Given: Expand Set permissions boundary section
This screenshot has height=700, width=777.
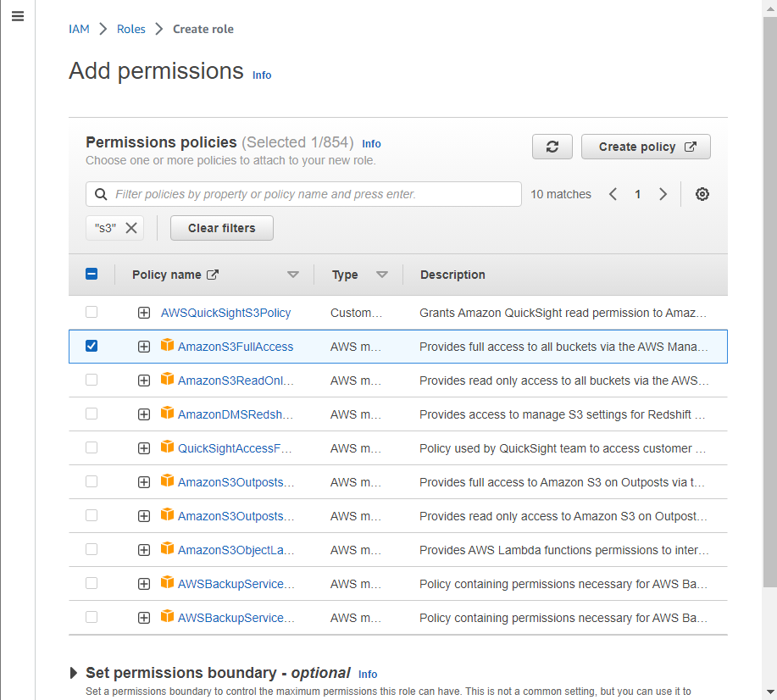Looking at the screenshot, I should [73, 673].
